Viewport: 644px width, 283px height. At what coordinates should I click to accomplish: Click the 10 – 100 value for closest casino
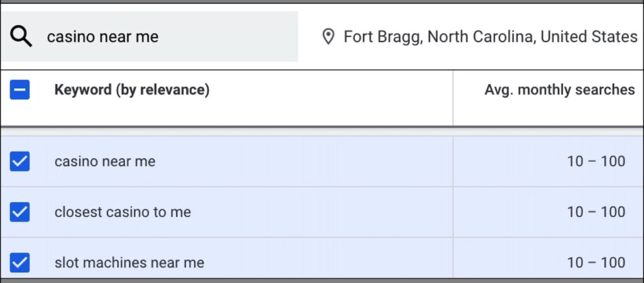[596, 212]
